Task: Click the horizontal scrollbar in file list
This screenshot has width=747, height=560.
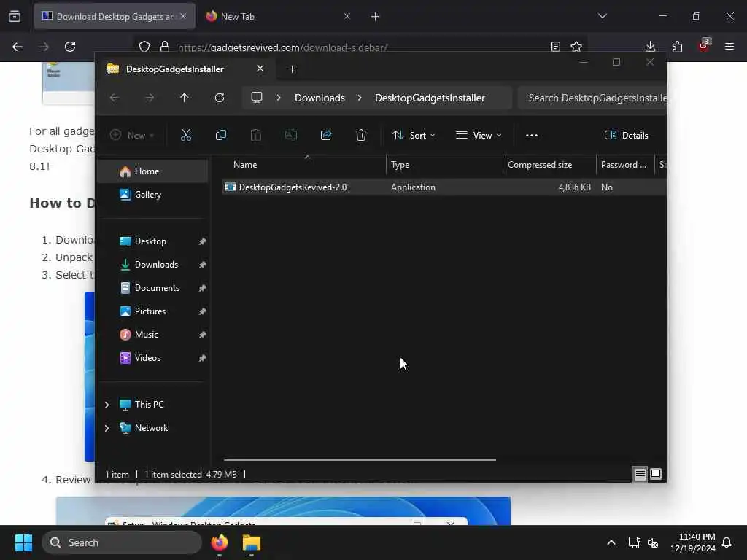Action: (360, 460)
